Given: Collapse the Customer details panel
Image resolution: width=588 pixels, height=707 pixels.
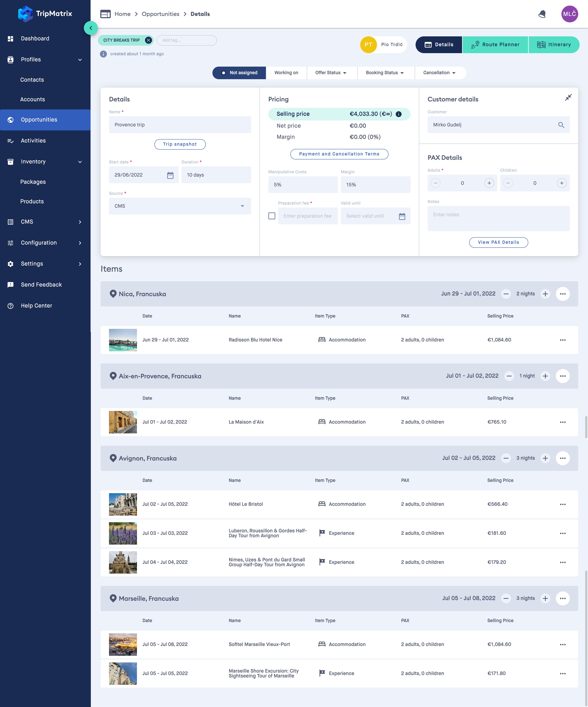Looking at the screenshot, I should (568, 97).
